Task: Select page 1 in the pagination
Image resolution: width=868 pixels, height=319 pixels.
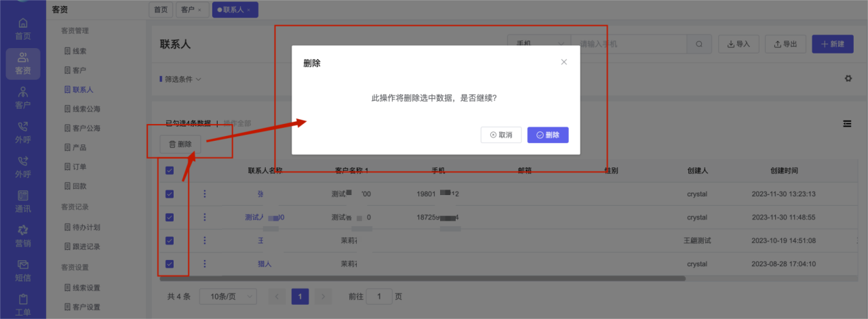Action: click(x=300, y=297)
